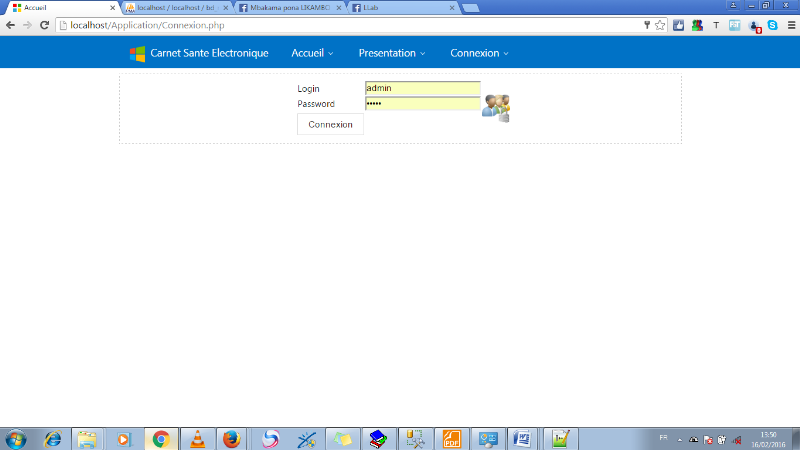
Task: Open clock showing 13:50
Action: point(768,439)
